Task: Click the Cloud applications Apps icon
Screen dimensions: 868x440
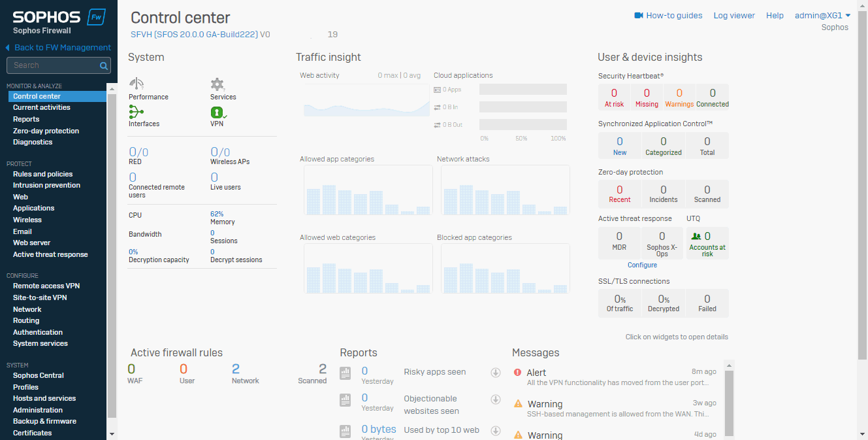Action: tap(438, 90)
